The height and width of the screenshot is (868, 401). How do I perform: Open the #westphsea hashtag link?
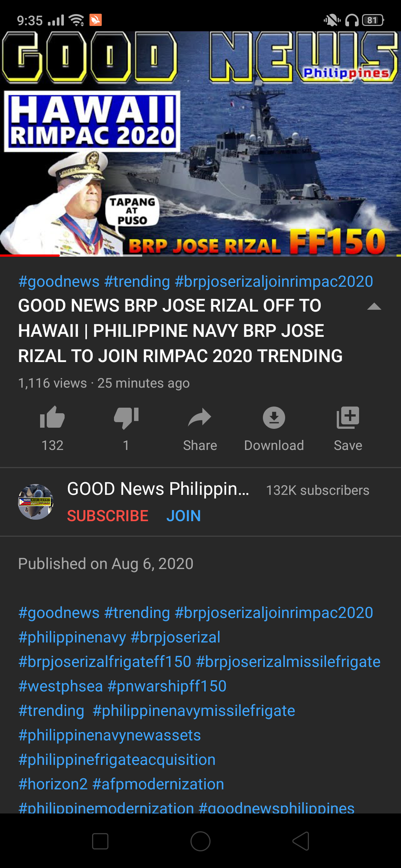coord(61,686)
